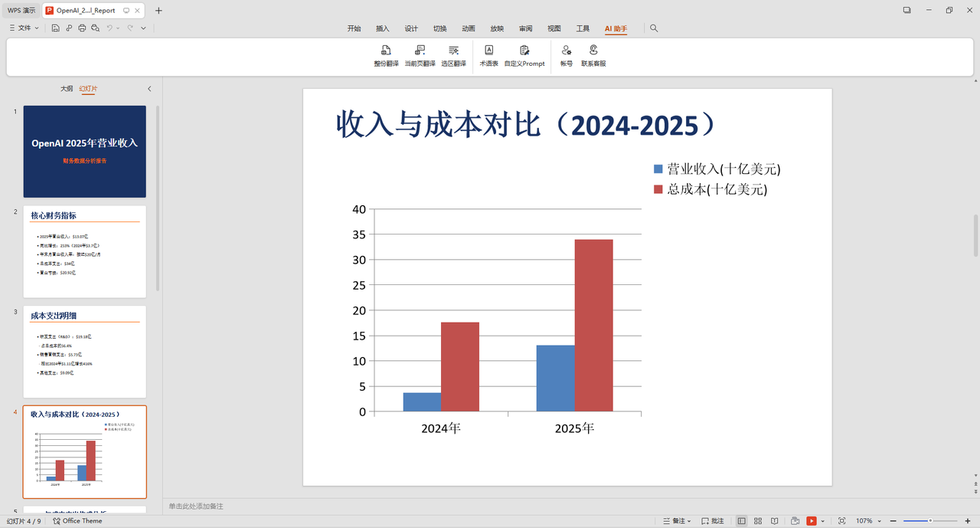Switch to the 幻灯片 slides tab
Image resolution: width=980 pixels, height=528 pixels.
click(89, 89)
